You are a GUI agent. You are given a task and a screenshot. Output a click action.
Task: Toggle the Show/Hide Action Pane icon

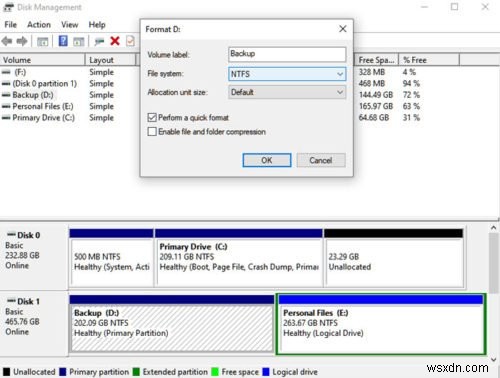pyautogui.click(x=79, y=42)
